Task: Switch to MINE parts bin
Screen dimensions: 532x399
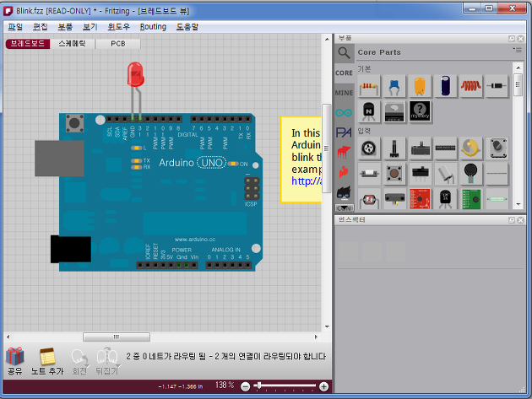Action: tap(344, 93)
